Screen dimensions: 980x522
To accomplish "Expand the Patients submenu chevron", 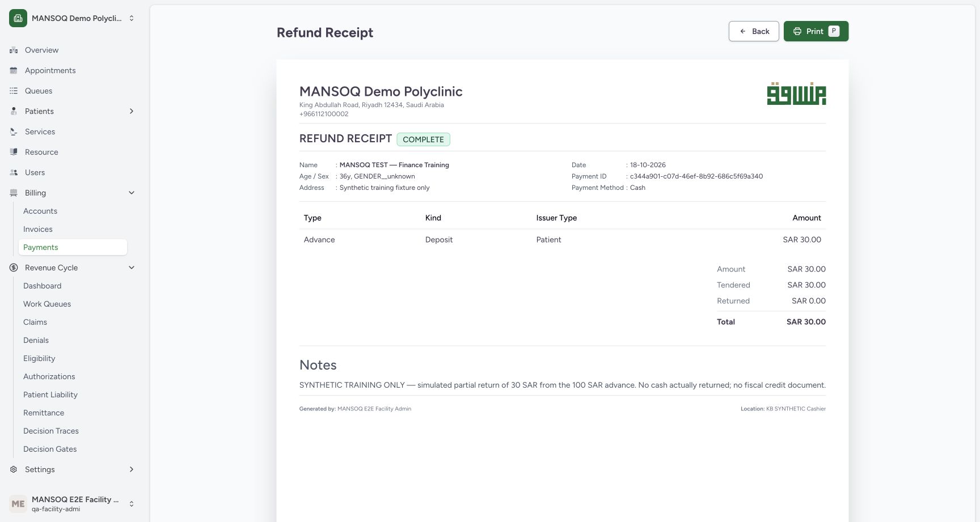I will (132, 111).
